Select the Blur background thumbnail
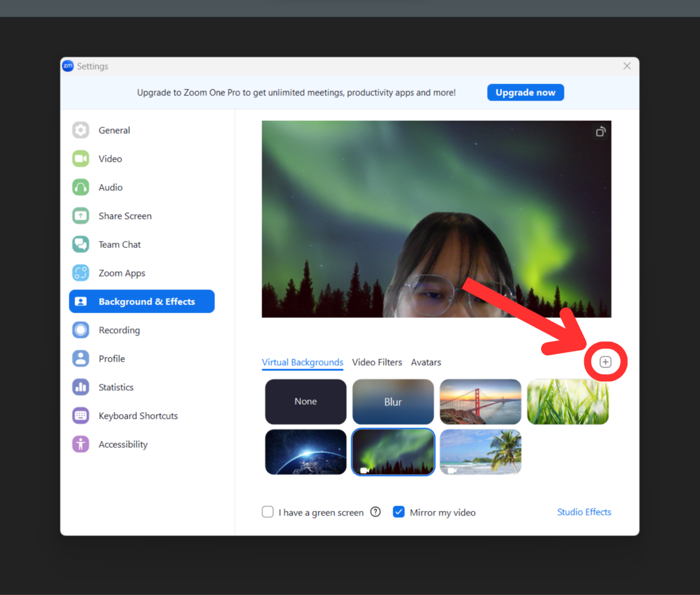Viewport: 700px width, 595px height. point(393,401)
